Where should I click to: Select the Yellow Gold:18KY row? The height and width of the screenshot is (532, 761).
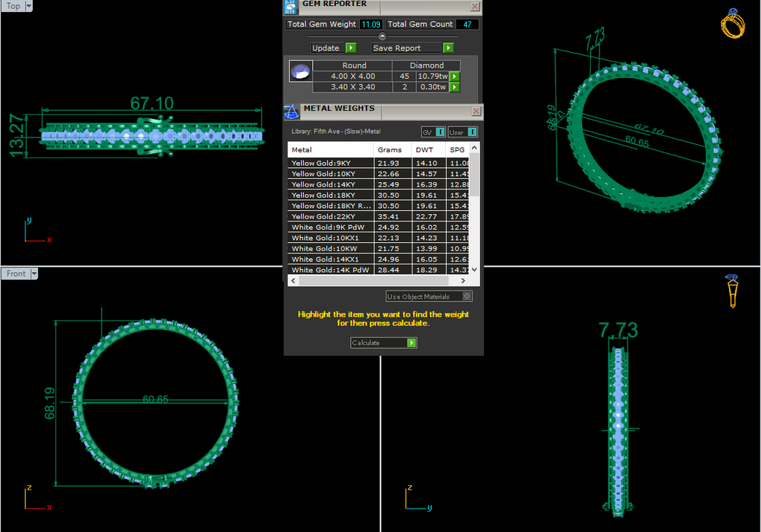pos(378,195)
